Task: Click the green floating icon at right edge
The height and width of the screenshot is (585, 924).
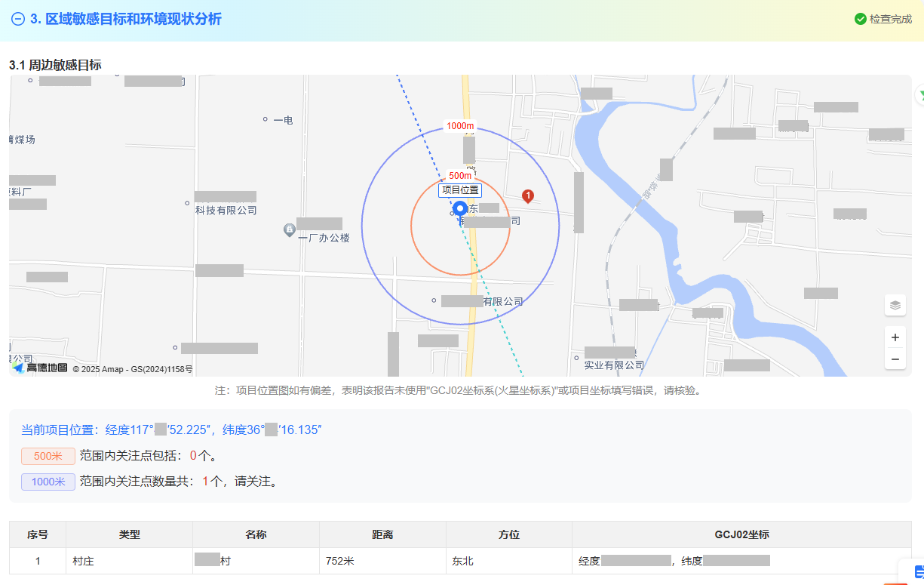Action: pos(919,94)
